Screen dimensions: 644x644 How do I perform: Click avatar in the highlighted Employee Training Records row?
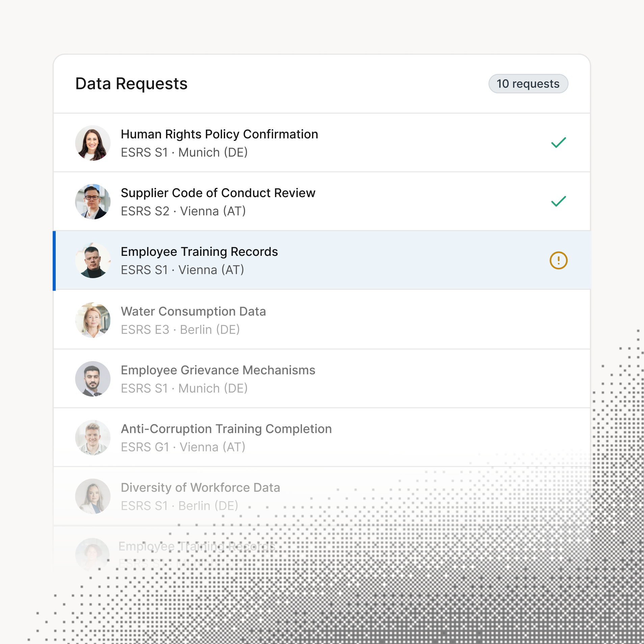[93, 261]
